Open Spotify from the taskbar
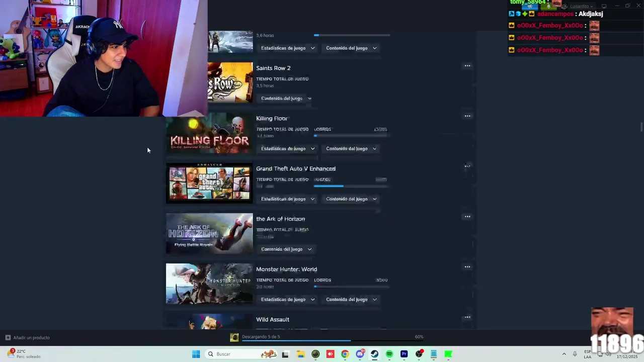Screen dimensions: 644x362 click(389, 354)
